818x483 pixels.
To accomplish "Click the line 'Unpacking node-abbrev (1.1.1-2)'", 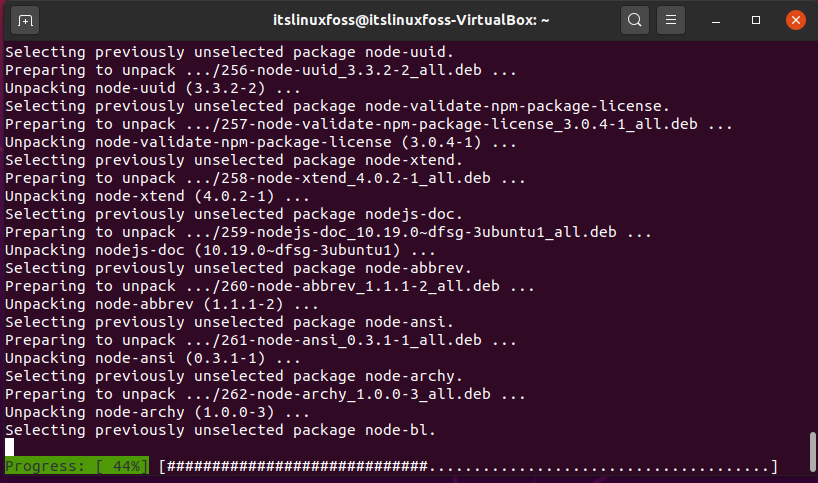I will tap(162, 304).
